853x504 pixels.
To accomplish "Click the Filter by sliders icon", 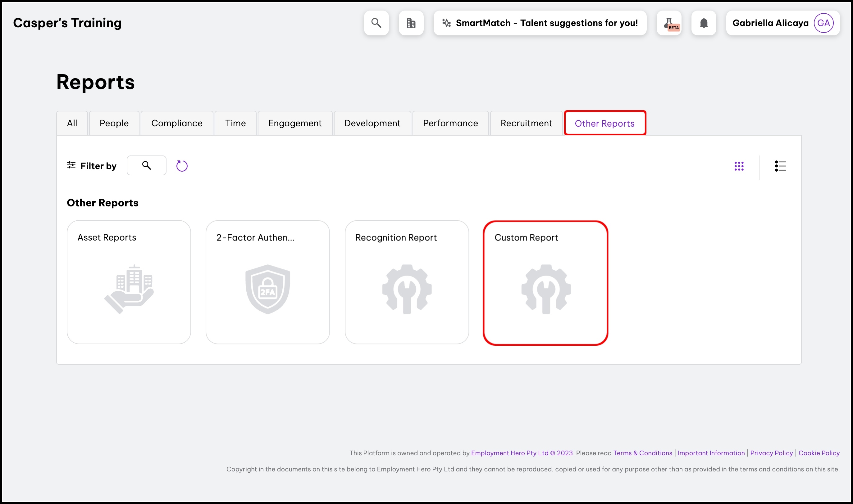I will tap(71, 165).
